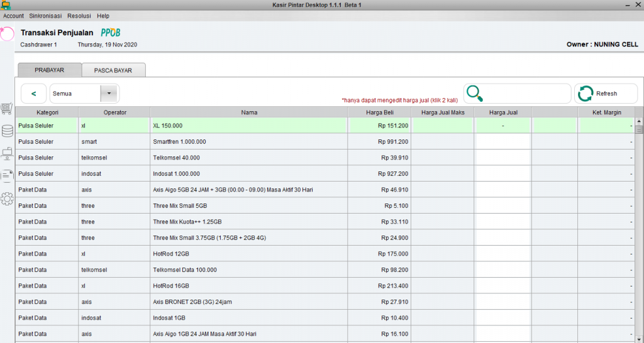The image size is (644, 343).
Task: Select the Three Mix Small 5GB row
Action: click(x=325, y=205)
